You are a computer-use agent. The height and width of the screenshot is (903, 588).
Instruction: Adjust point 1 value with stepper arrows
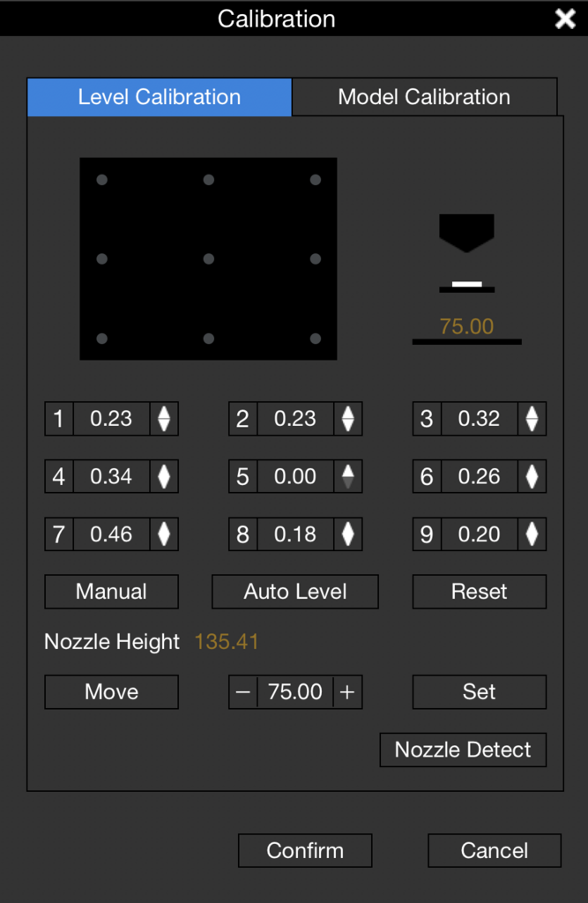coord(164,419)
